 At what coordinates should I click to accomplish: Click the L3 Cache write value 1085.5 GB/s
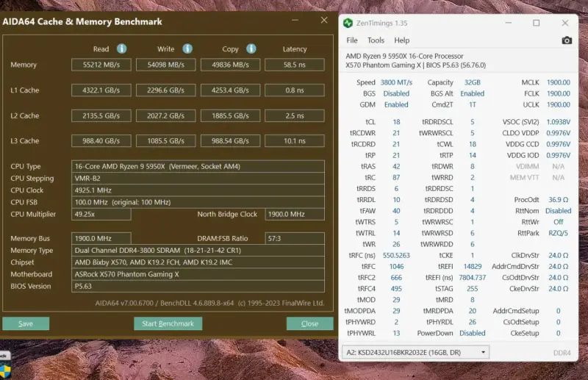pos(166,140)
